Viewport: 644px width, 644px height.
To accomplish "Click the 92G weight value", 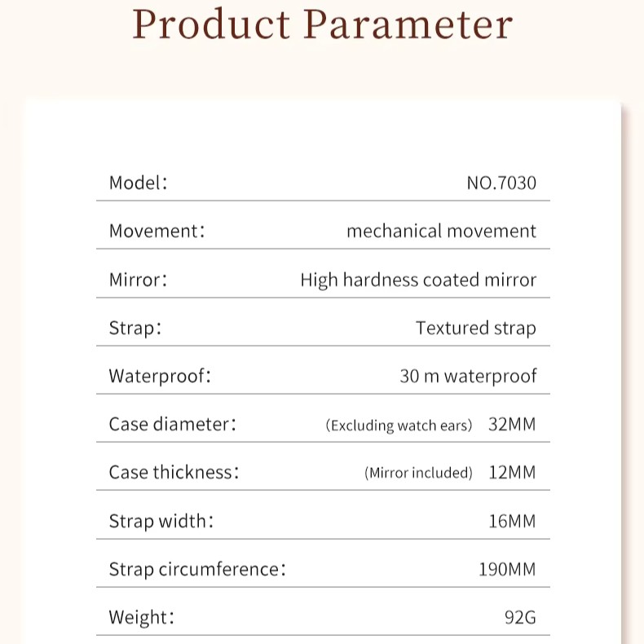I will point(520,618).
